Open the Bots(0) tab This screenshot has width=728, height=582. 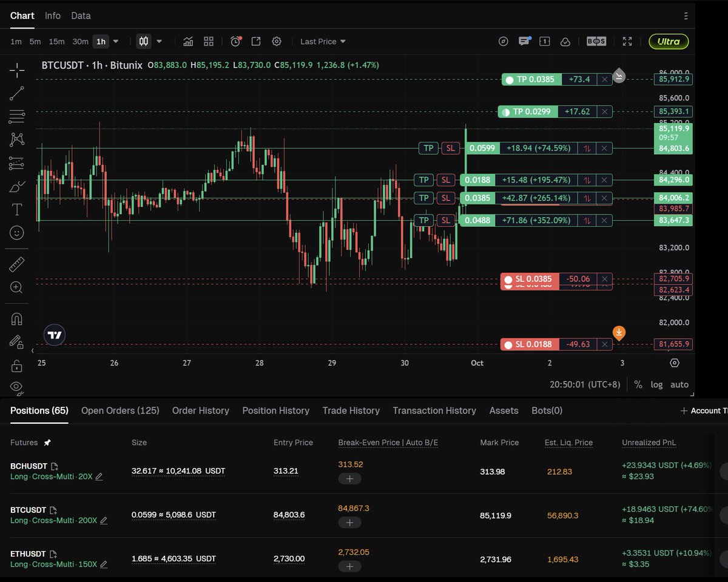(547, 410)
